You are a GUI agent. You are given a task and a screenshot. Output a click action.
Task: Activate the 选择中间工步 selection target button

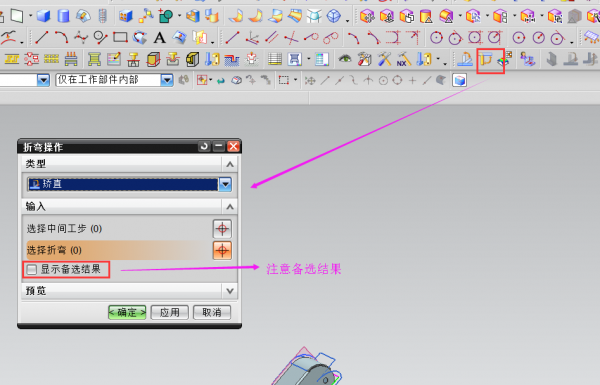(222, 229)
